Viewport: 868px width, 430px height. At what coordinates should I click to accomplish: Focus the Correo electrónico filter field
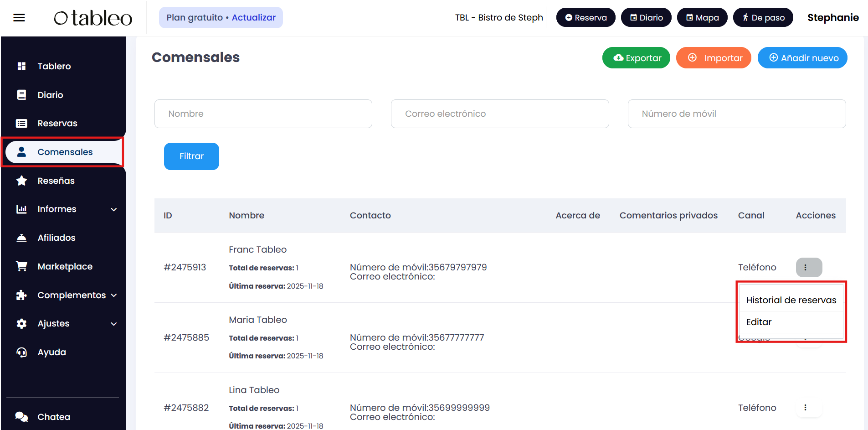pos(500,114)
